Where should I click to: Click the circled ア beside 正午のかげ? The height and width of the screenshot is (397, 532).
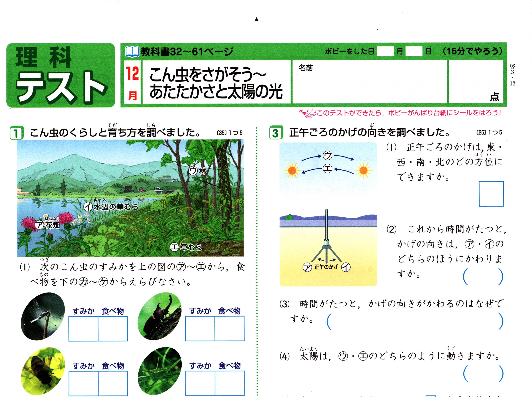point(307,267)
